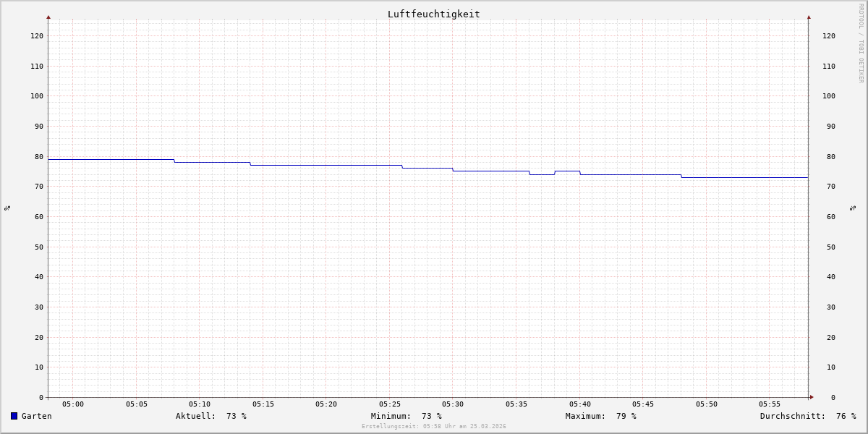Click the 05:05 time axis label
The image size is (868, 434).
[x=136, y=404]
